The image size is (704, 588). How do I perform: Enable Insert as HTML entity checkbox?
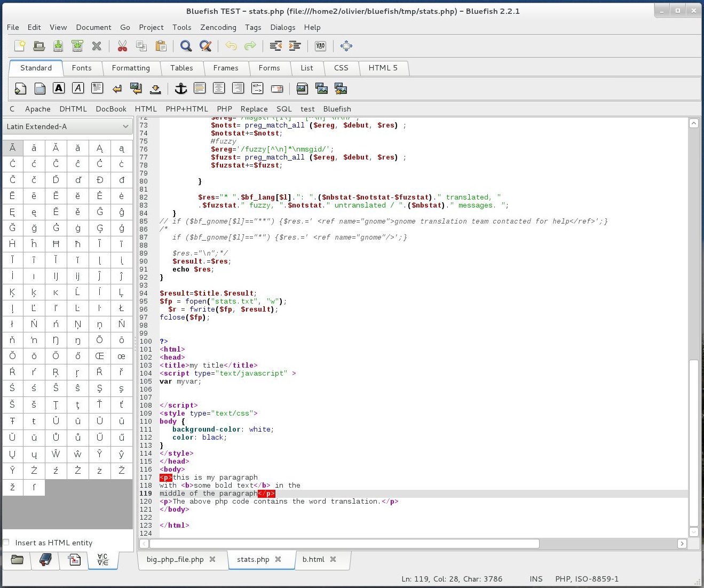pyautogui.click(x=6, y=543)
